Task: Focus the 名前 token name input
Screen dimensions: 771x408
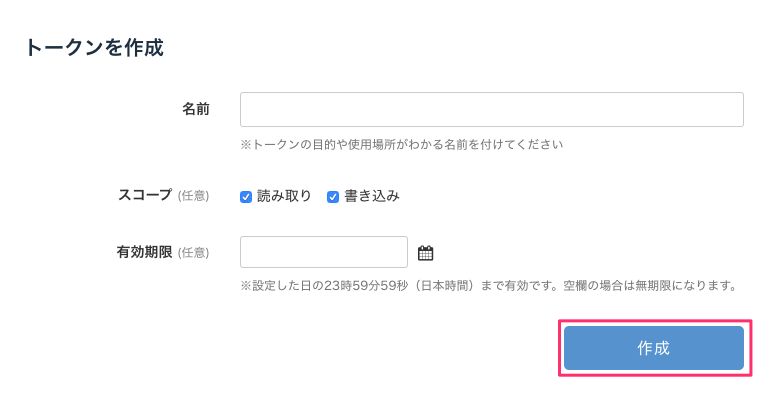Action: (x=491, y=110)
